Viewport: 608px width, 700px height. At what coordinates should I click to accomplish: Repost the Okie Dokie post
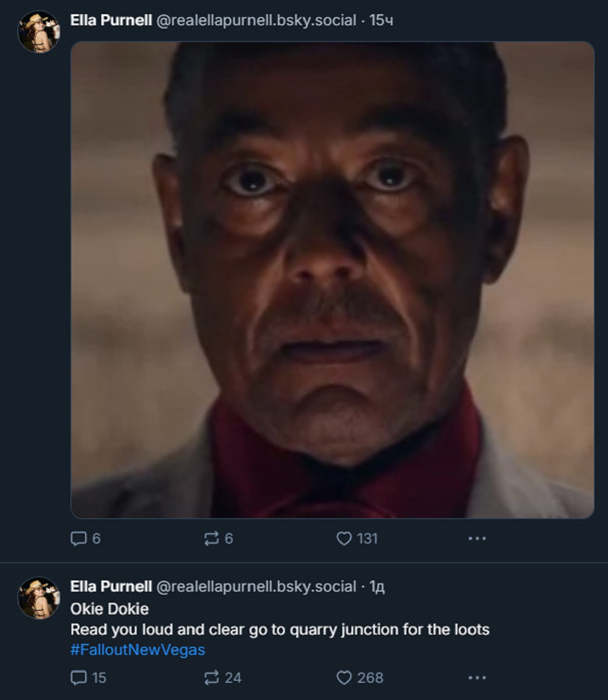[x=212, y=678]
